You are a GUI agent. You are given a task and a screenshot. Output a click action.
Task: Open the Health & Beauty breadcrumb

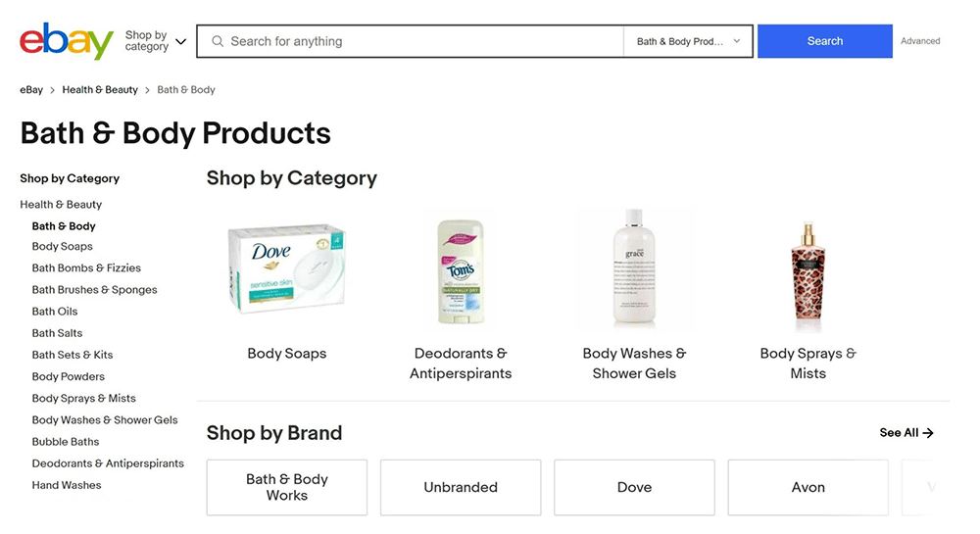click(100, 90)
